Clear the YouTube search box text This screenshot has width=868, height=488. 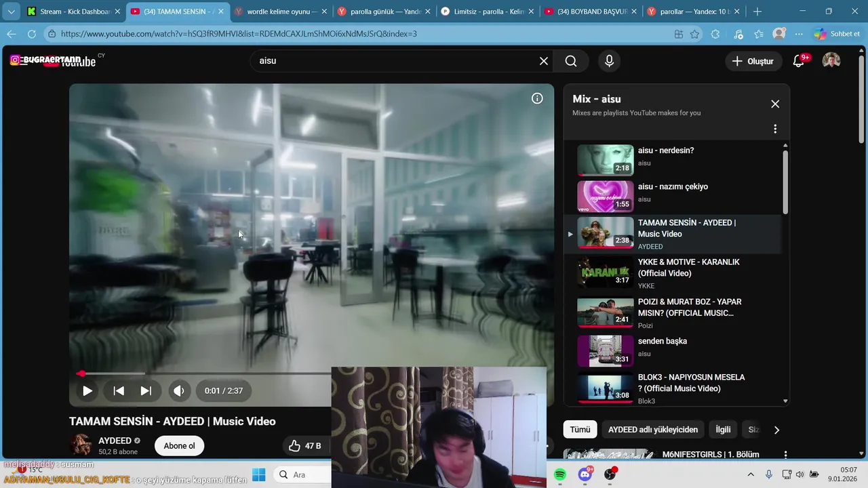[544, 61]
